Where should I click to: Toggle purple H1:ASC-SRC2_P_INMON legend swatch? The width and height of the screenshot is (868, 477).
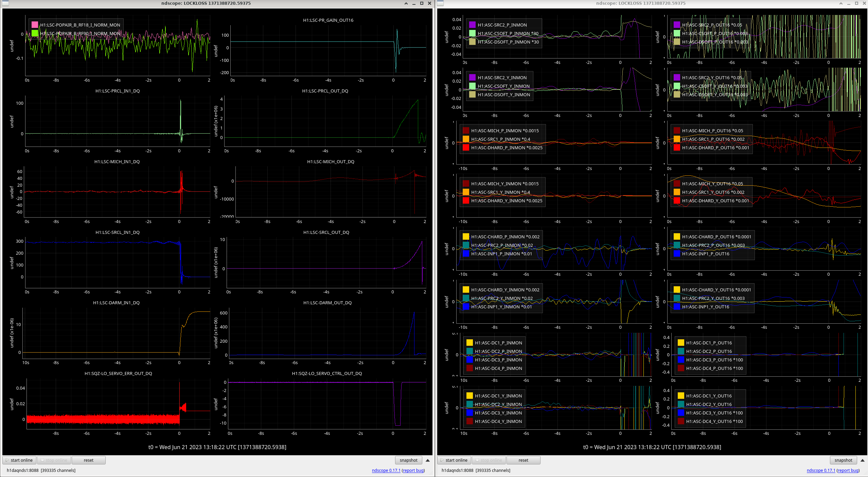(472, 25)
